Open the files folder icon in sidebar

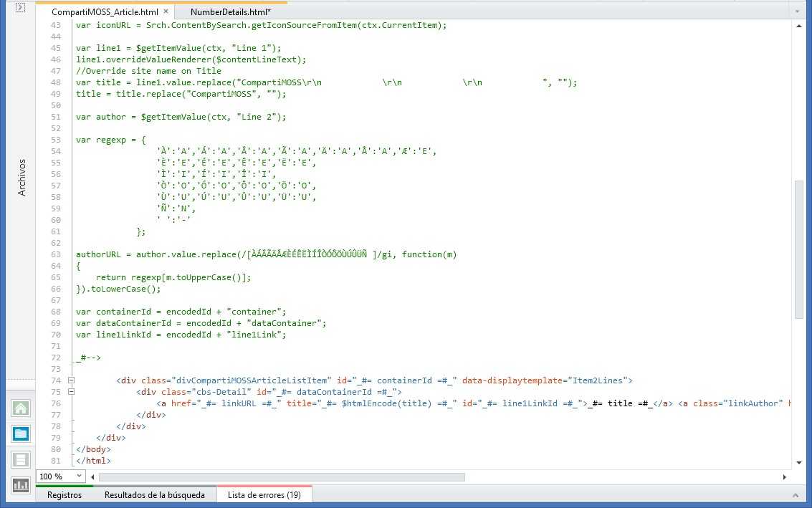click(x=21, y=434)
